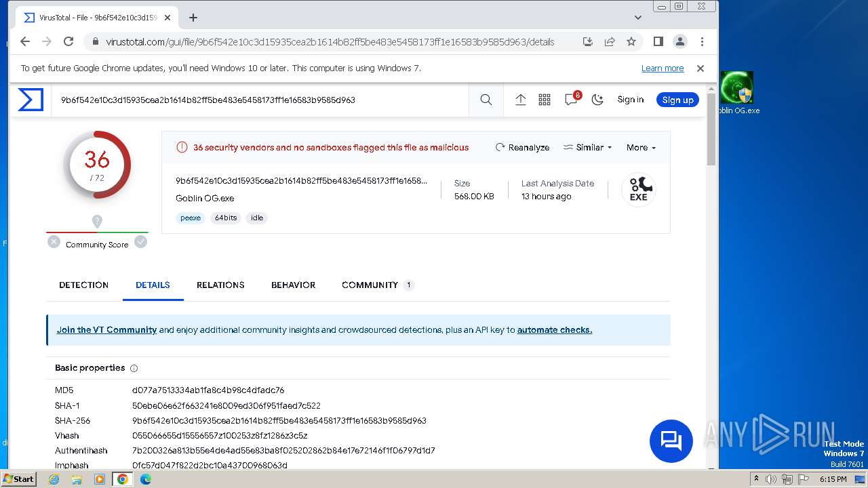Open media player from taskbar

[100, 479]
